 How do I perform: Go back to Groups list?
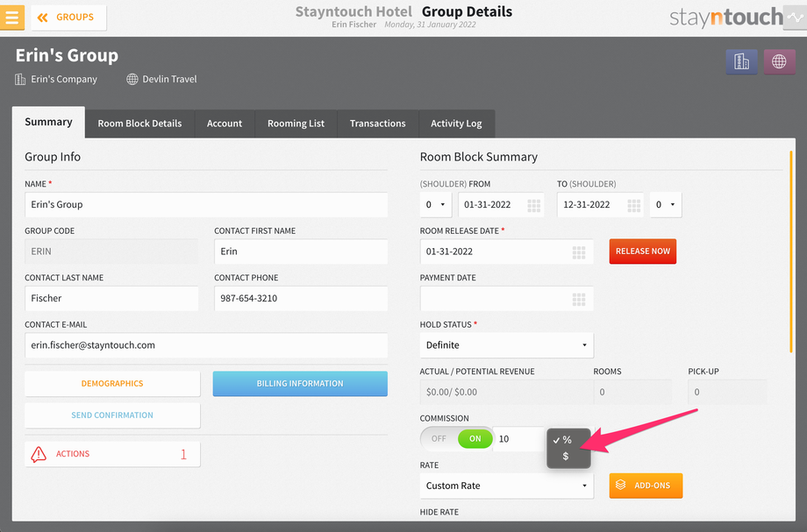(68, 18)
